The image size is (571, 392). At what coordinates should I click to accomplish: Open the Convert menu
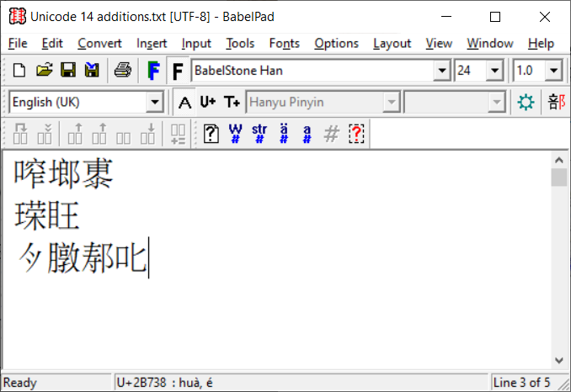[99, 43]
